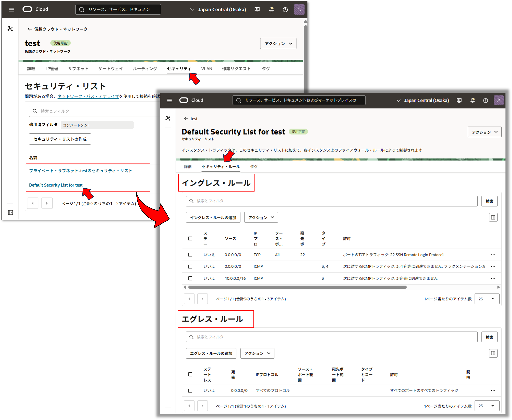Click notifications bell icon in front window
The height and width of the screenshot is (420, 512).
[x=472, y=100]
